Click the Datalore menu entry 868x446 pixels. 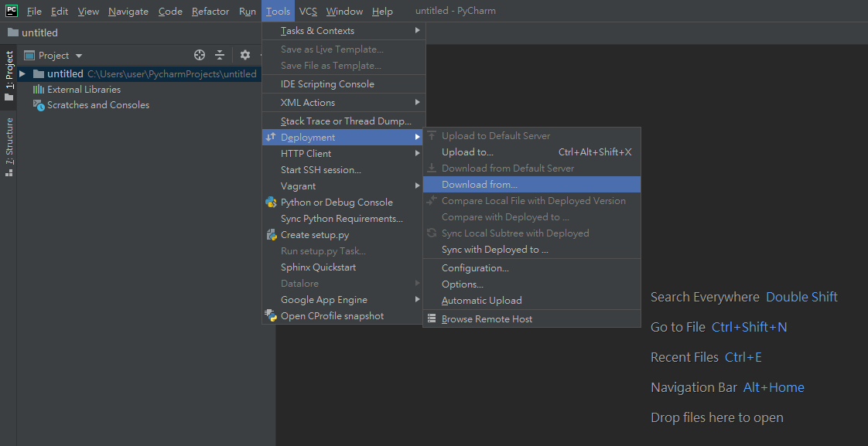(x=343, y=284)
